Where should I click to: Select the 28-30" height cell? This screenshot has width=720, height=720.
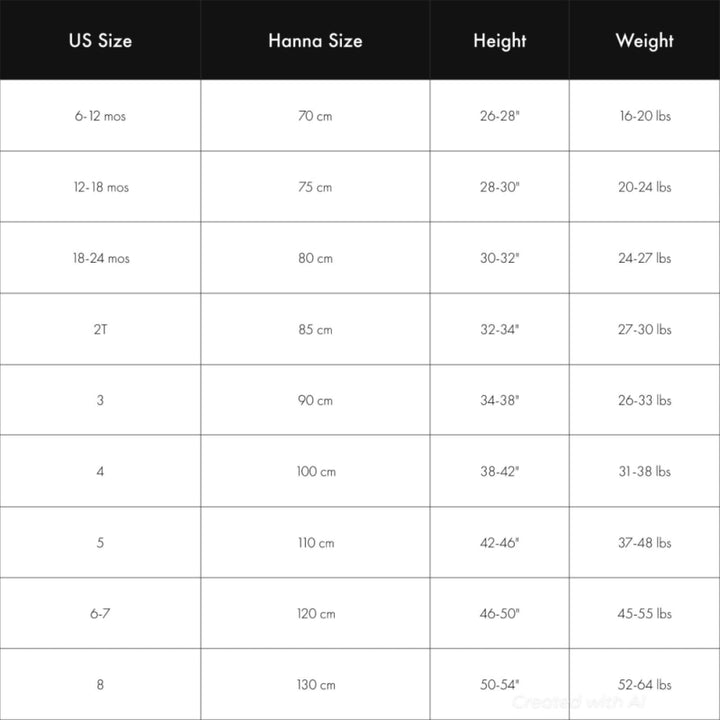click(x=500, y=187)
